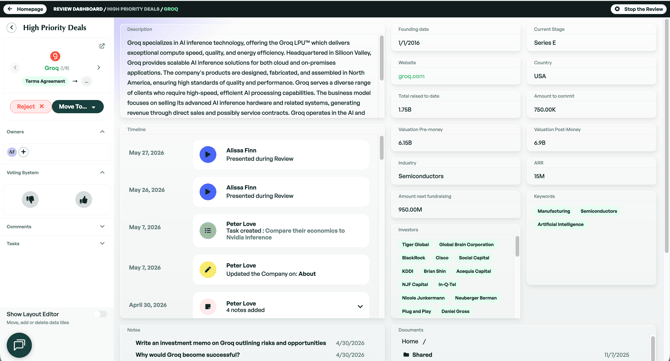Viewport: 670px width, 361px height.
Task: Click Amount next fundraising 950.00M value
Action: click(x=410, y=210)
